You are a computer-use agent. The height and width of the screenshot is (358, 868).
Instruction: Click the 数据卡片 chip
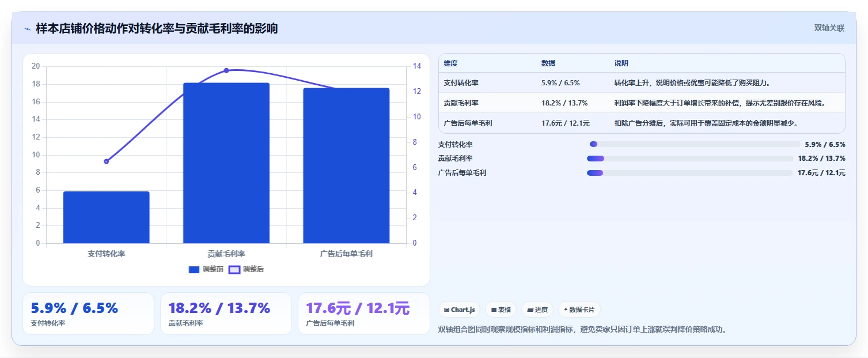(579, 310)
